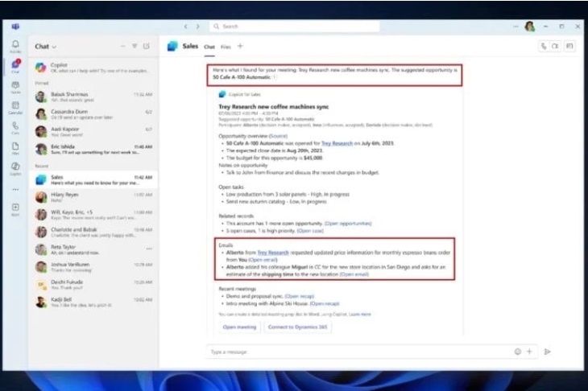Open Calls in the left app rail
The width and height of the screenshot is (588, 391).
[15, 128]
